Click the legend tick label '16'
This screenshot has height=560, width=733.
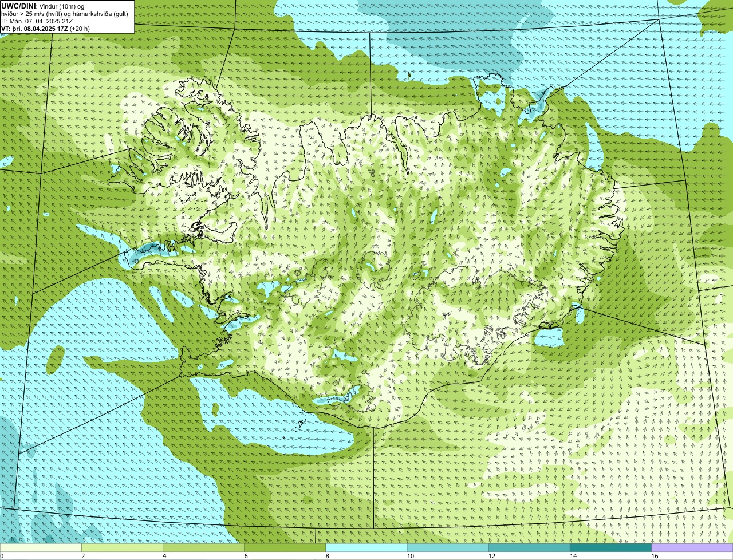coord(655,556)
